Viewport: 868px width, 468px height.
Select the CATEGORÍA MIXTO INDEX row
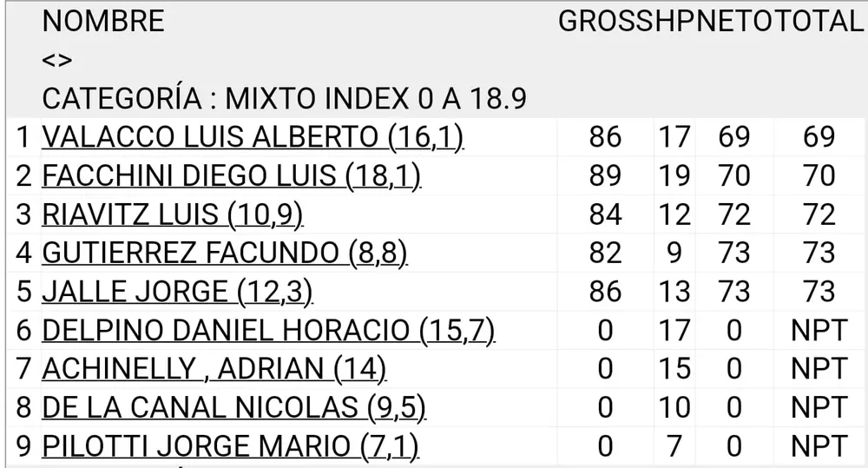click(284, 99)
